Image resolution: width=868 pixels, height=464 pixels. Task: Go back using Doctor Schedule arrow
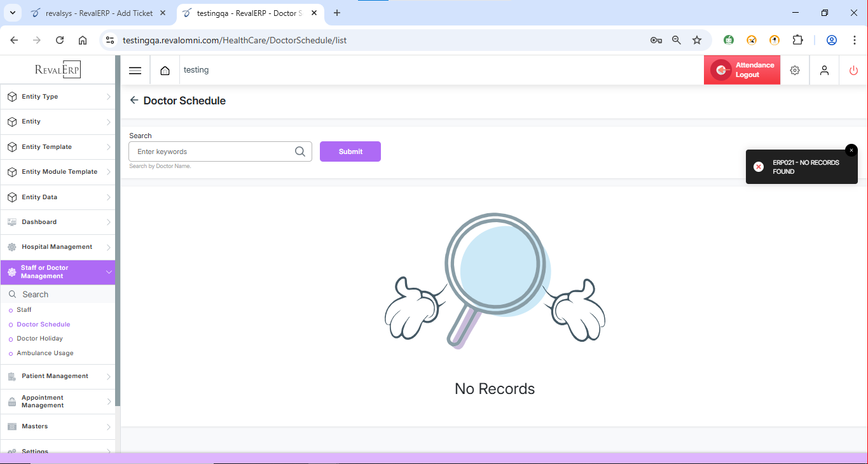[134, 101]
